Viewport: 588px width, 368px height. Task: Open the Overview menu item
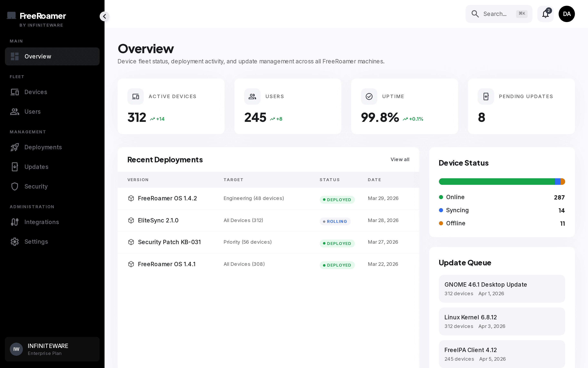[52, 56]
